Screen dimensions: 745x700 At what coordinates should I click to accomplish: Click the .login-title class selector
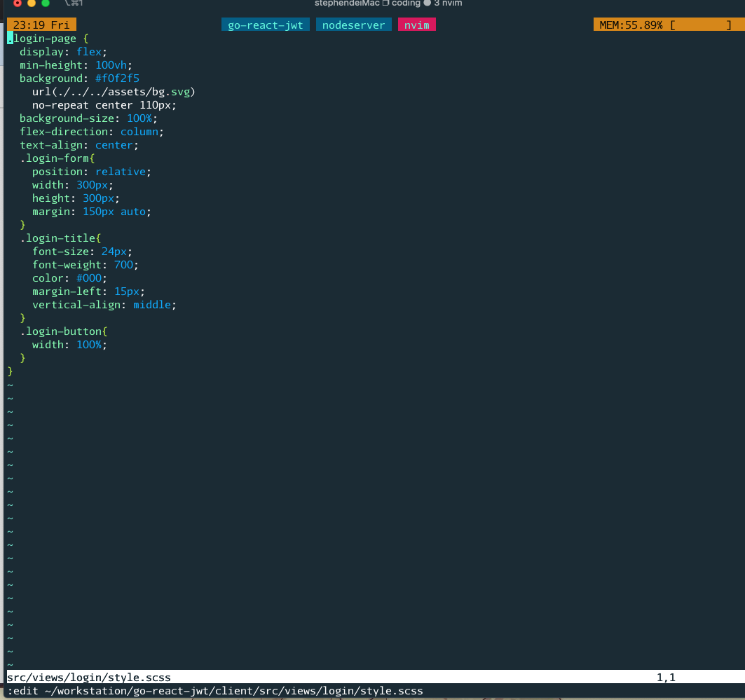click(x=58, y=238)
